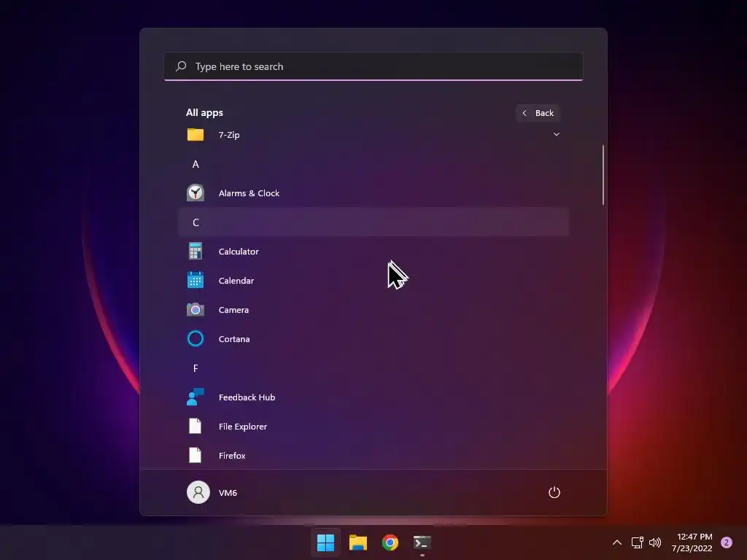
Task: Select the "7-Zip" label text
Action: tap(228, 135)
